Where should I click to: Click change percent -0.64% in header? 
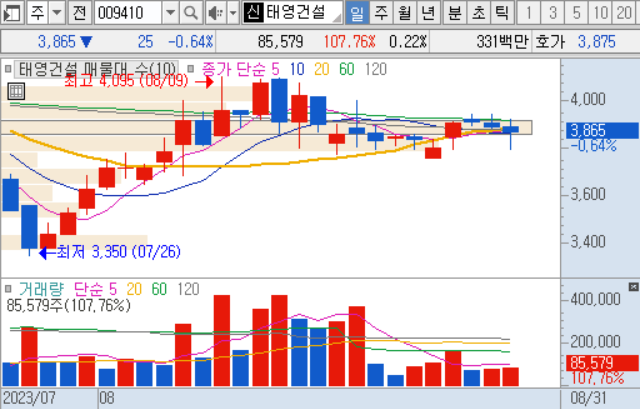click(191, 42)
